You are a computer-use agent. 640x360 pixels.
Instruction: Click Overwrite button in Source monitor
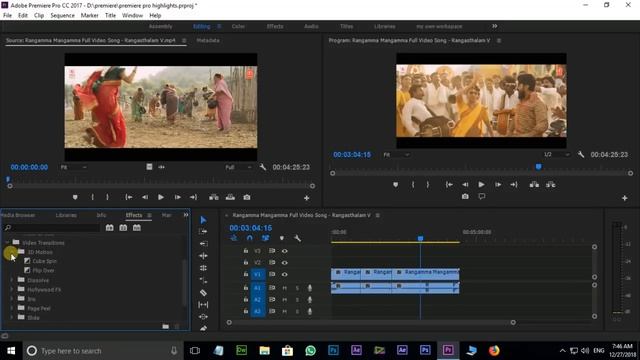tap(230, 197)
